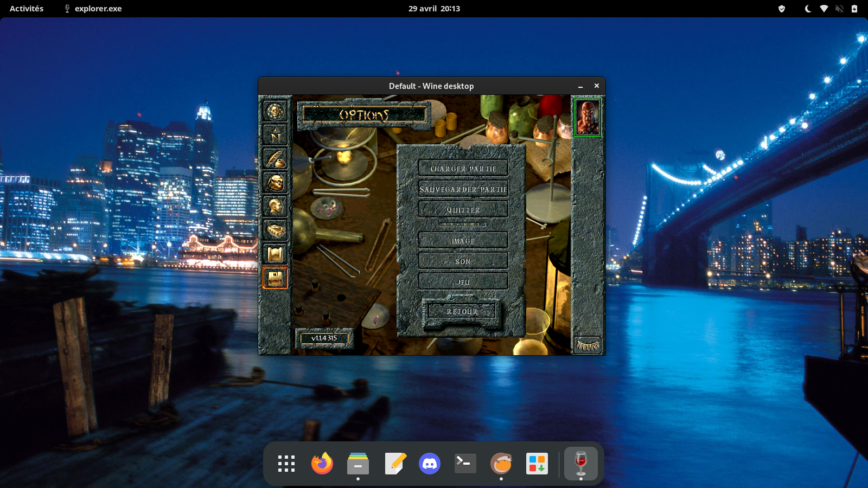Click the Wine glass dock icon

(x=581, y=464)
